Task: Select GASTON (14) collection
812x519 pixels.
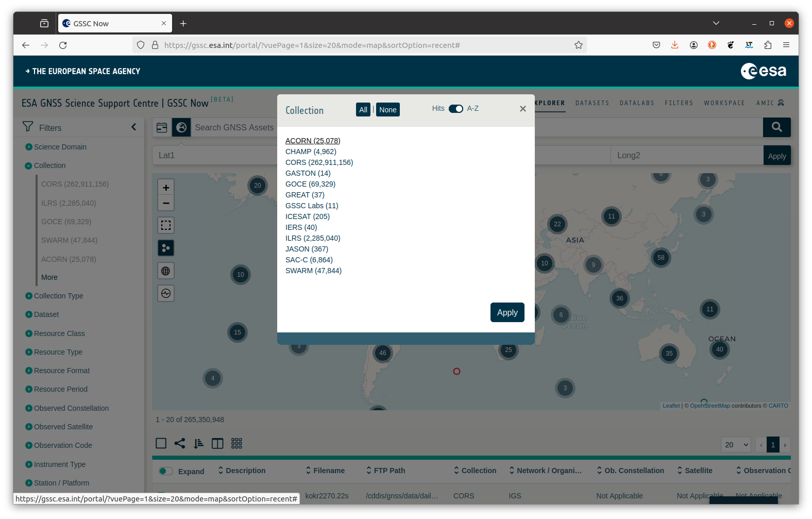Action: coord(308,173)
